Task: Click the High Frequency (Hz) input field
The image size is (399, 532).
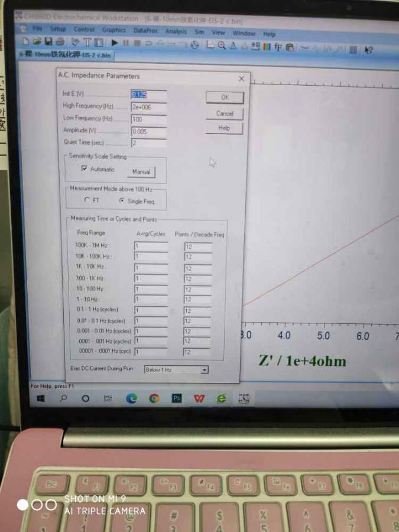Action: pyautogui.click(x=148, y=108)
